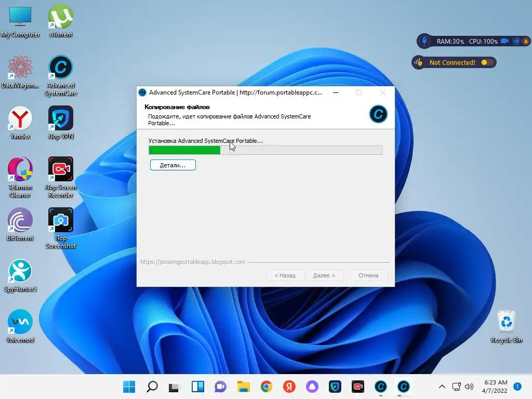Launch Google Chrome from the taskbar
This screenshot has height=399, width=532.
[267, 387]
